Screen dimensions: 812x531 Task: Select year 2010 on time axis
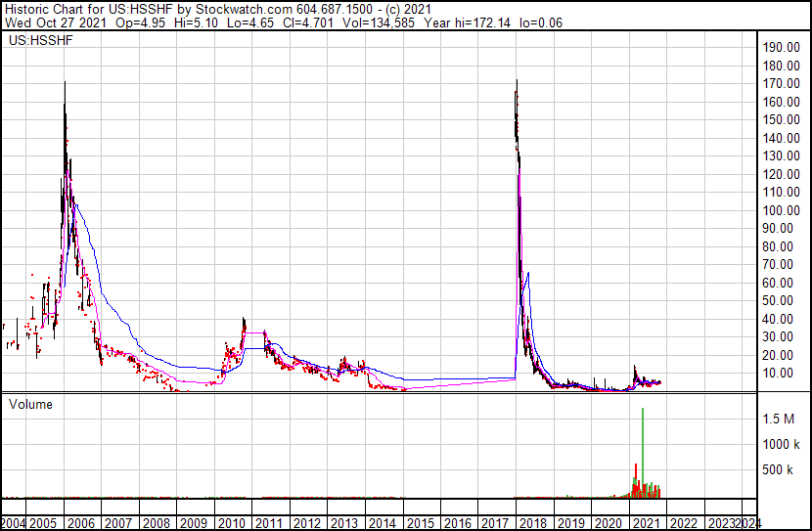(x=232, y=523)
